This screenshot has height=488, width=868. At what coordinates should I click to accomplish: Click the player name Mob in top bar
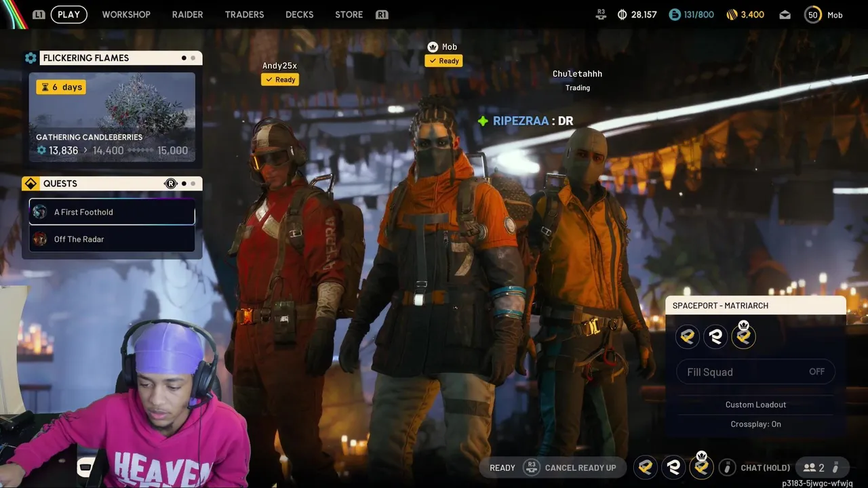[835, 15]
